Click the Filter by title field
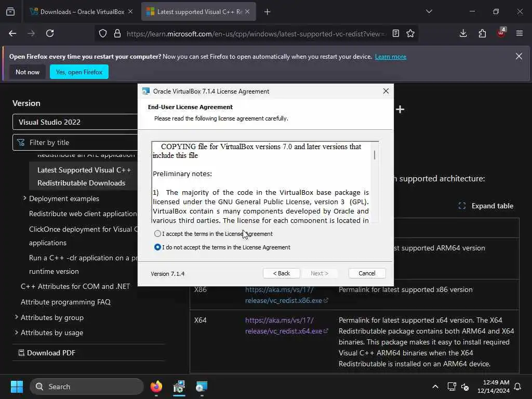Screen dimensions: 532x399 75,142
